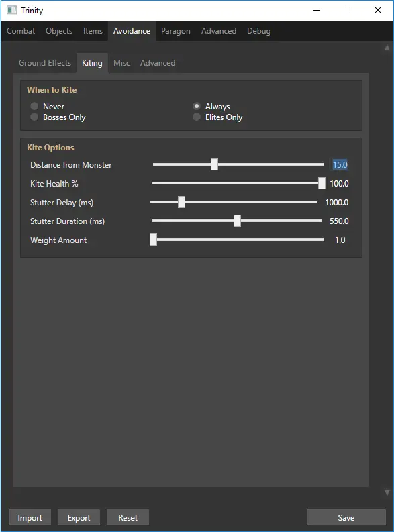
Task: Select the Bosses Only radio option
Action: (34, 117)
